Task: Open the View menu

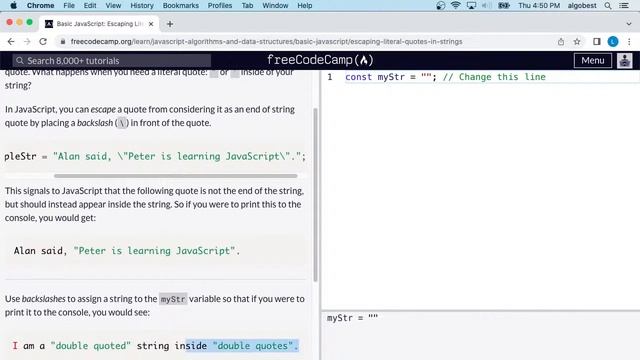Action: coord(113,5)
